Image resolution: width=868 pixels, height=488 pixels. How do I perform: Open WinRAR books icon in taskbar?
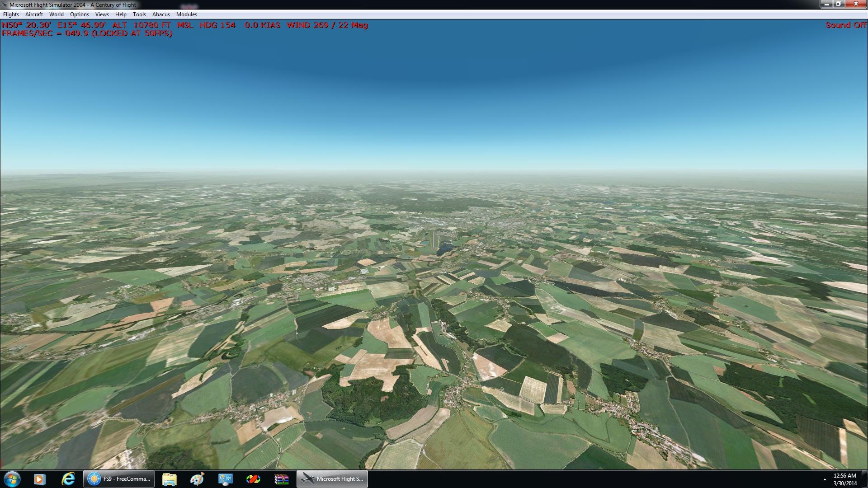point(281,479)
